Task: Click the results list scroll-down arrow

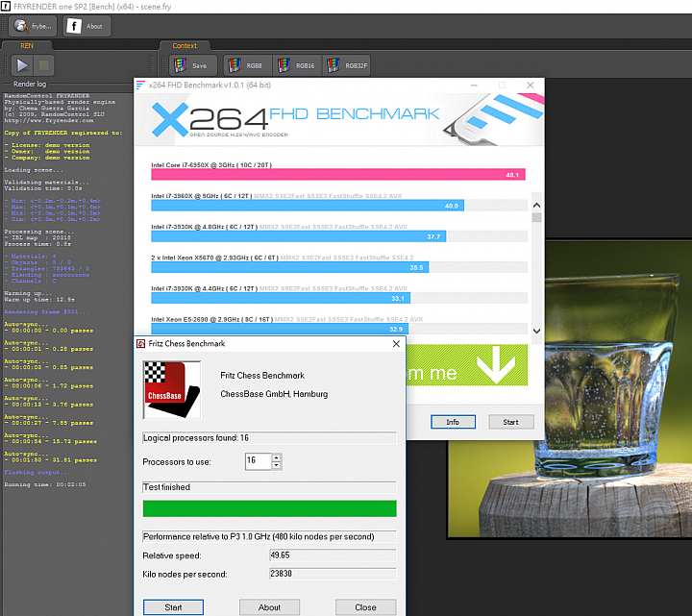Action: coord(536,331)
